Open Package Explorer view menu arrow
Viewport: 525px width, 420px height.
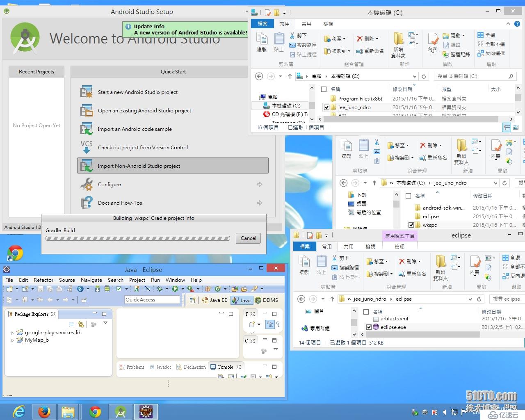pos(105,323)
